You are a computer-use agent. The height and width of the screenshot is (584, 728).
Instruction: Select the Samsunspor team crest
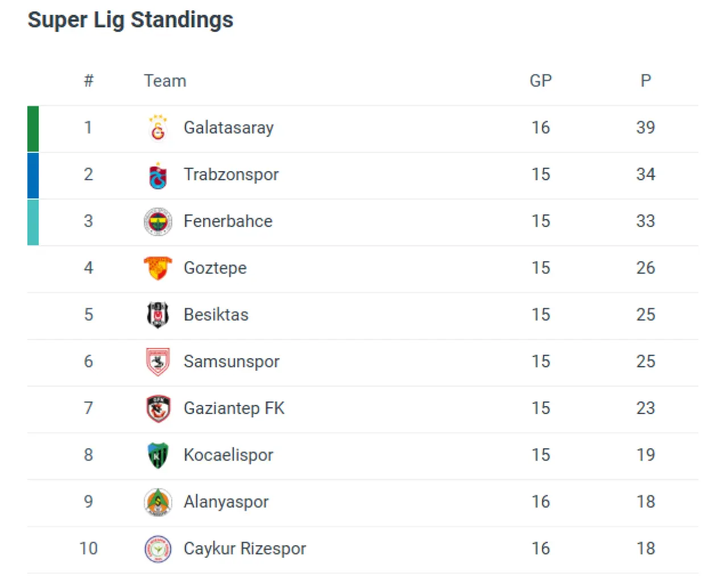point(158,362)
